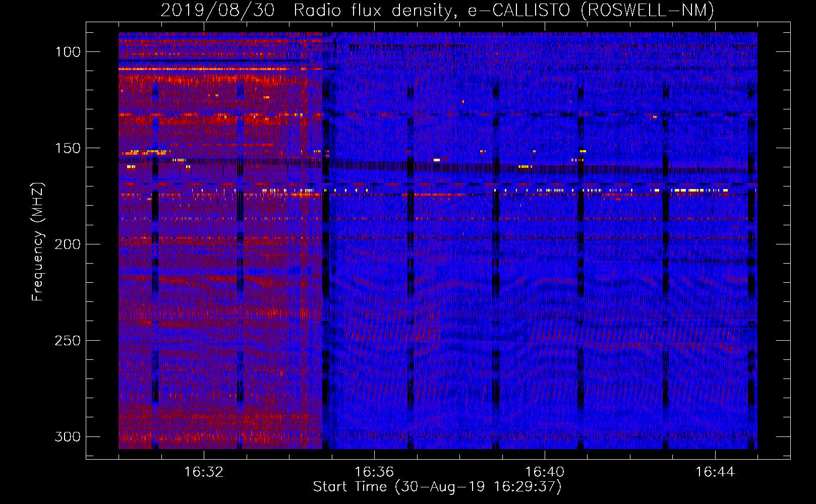This screenshot has width=816, height=504.
Task: Click the '200' frequency tick label
Action: click(67, 244)
